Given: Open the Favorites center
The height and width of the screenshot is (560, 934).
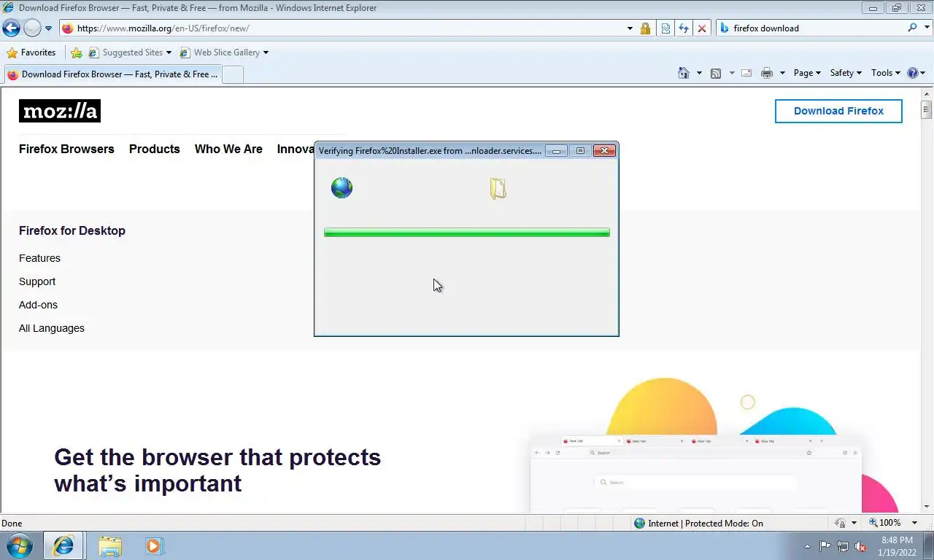Looking at the screenshot, I should click(x=31, y=52).
